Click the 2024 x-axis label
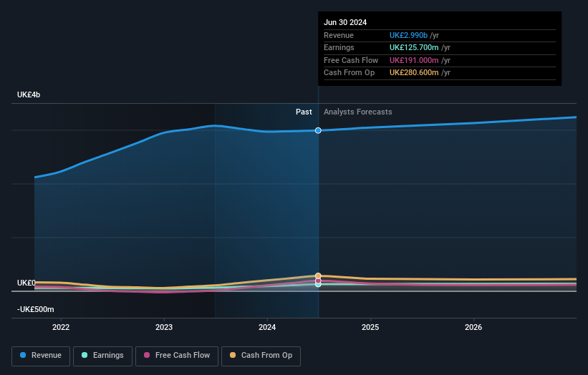Viewport: 588px width, 375px height. [x=267, y=327]
